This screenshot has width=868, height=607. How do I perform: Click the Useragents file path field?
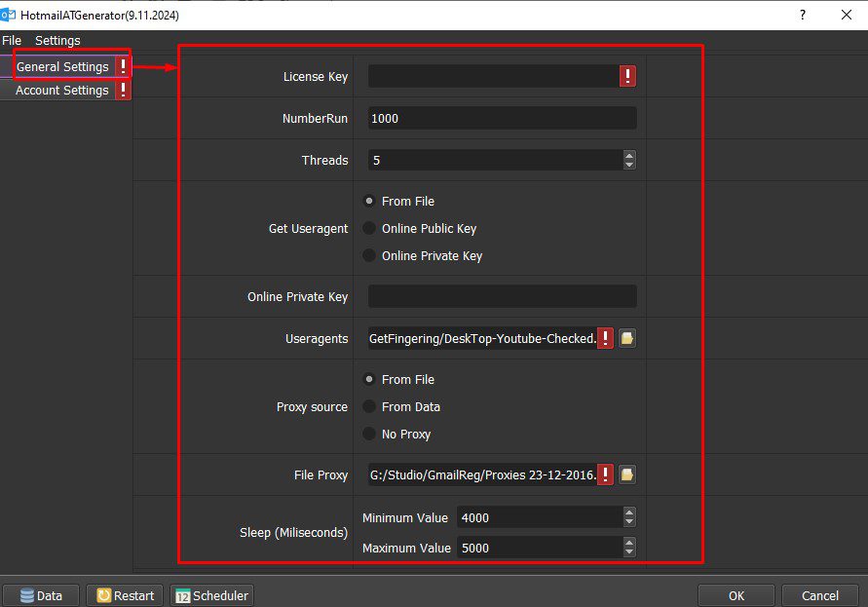point(483,338)
